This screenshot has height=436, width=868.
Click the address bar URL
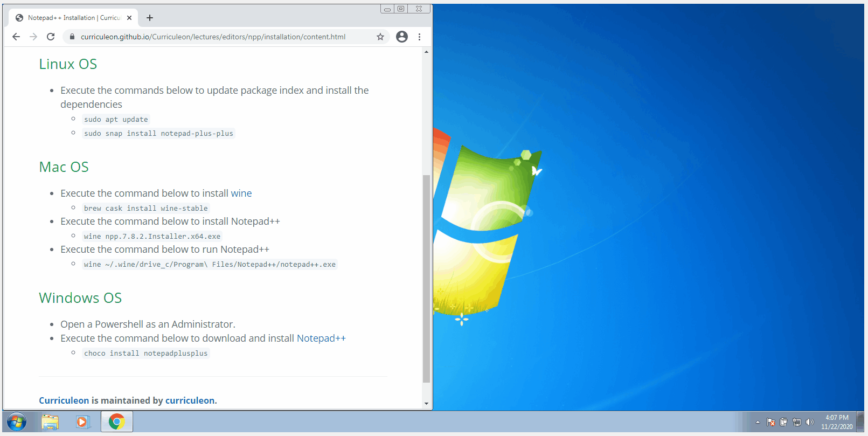[x=213, y=37]
